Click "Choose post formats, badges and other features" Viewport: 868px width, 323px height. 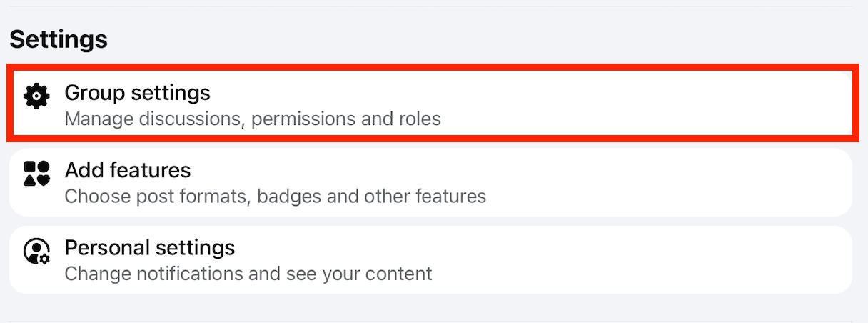(276, 196)
